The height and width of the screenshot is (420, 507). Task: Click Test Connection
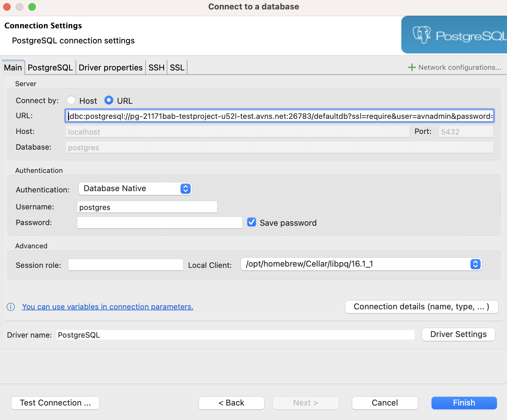coord(55,403)
